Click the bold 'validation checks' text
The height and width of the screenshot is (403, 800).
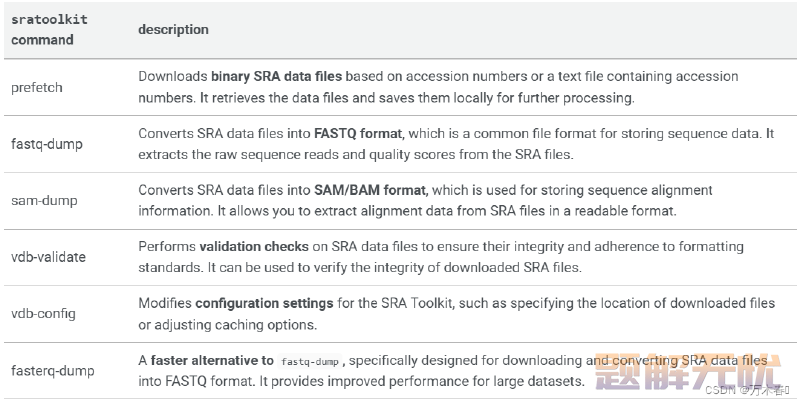(254, 246)
